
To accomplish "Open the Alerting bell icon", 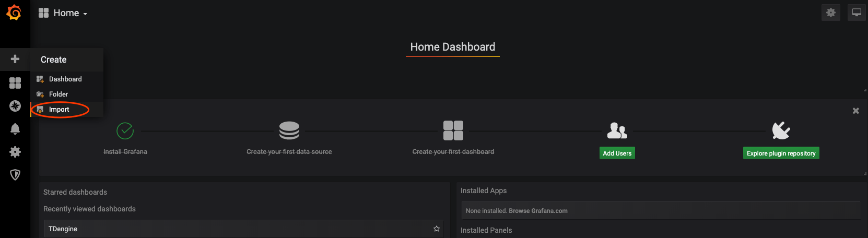I will pos(15,129).
